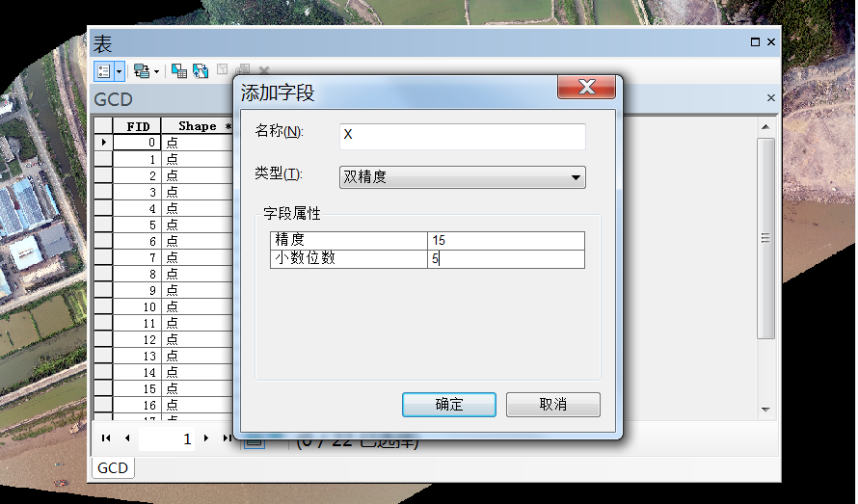This screenshot has height=504, width=858.
Task: Click the FID column header
Action: 138,126
